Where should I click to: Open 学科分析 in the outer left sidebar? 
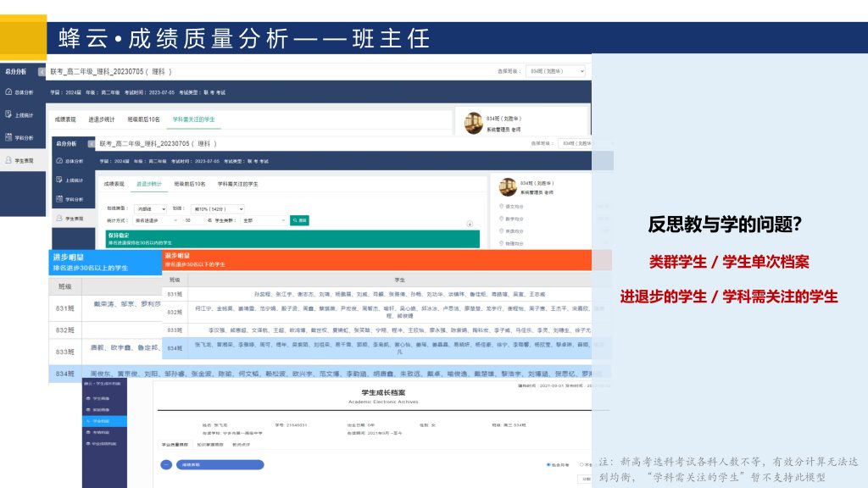click(23, 137)
